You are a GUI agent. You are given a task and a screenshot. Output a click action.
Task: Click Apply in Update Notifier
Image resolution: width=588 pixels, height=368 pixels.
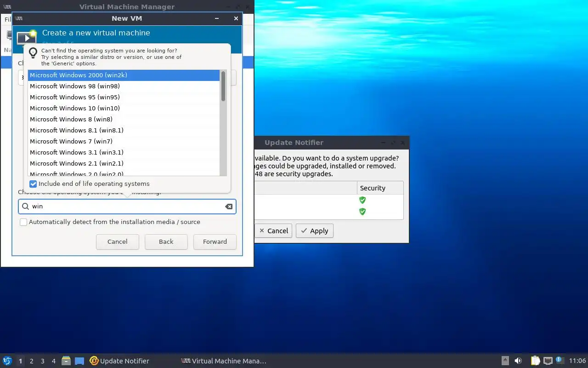pyautogui.click(x=315, y=231)
